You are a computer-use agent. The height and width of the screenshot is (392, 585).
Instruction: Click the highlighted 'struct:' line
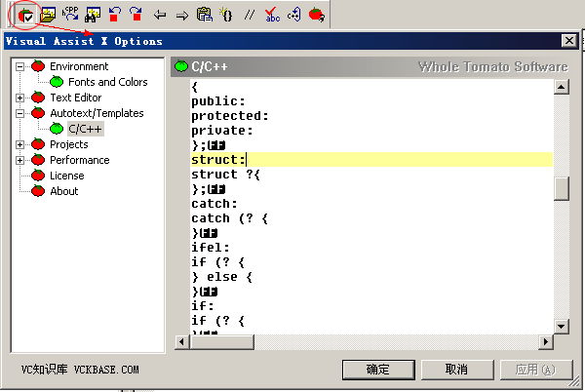click(371, 160)
